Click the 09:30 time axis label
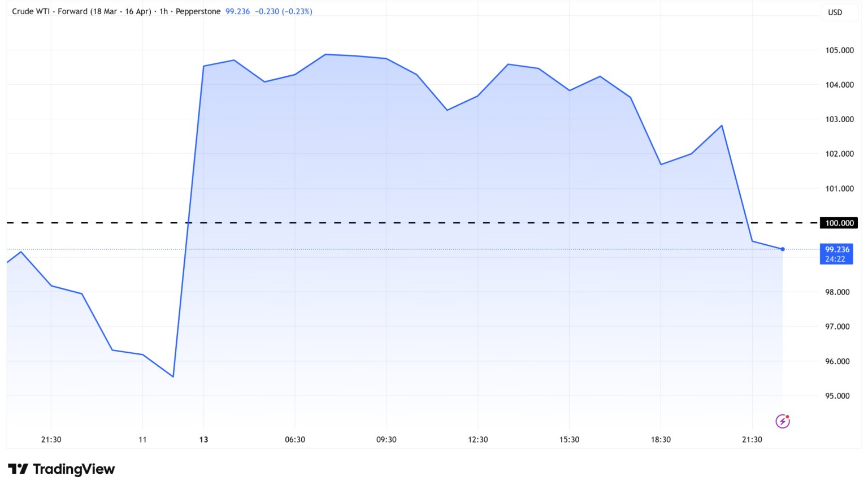This screenshot has height=489, width=868. (x=387, y=440)
